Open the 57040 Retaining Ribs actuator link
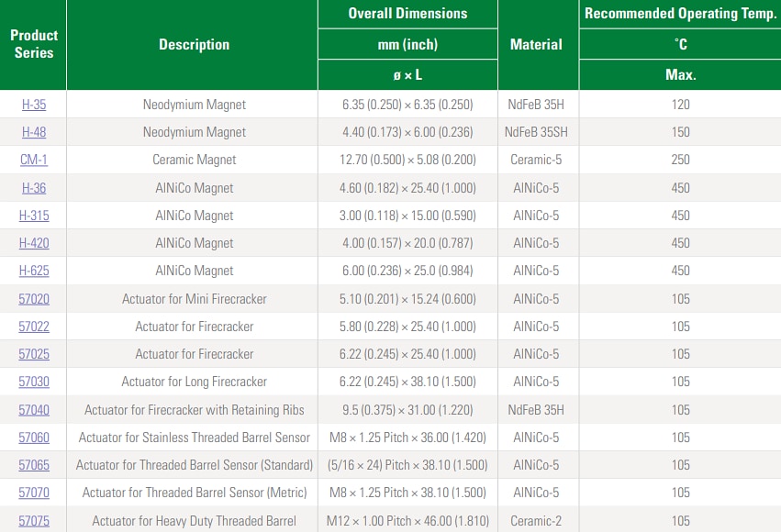This screenshot has width=781, height=532. 33,409
